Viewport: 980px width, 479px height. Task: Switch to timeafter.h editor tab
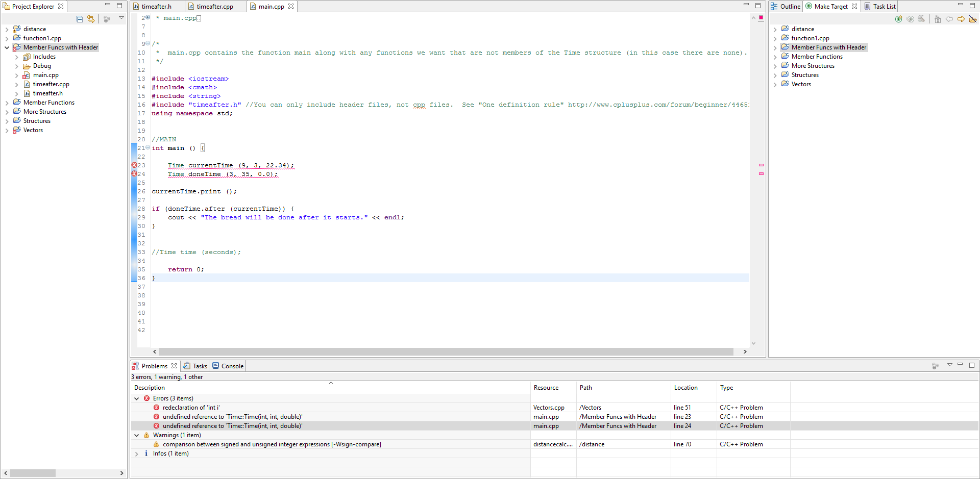pyautogui.click(x=157, y=7)
